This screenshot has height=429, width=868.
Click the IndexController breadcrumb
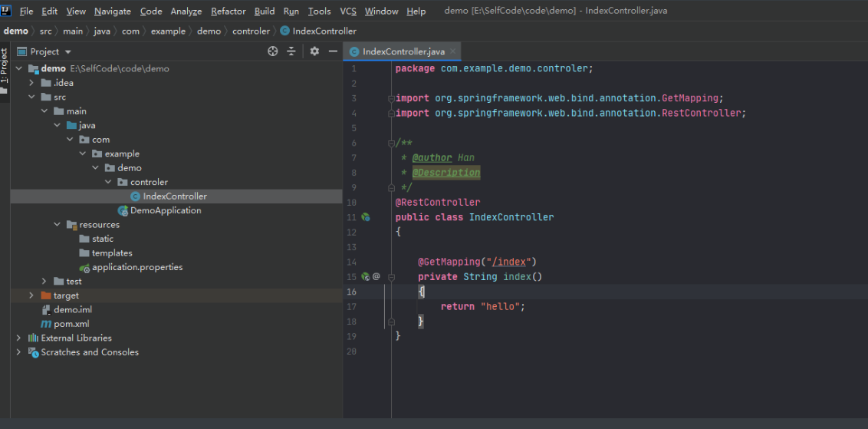coord(324,31)
